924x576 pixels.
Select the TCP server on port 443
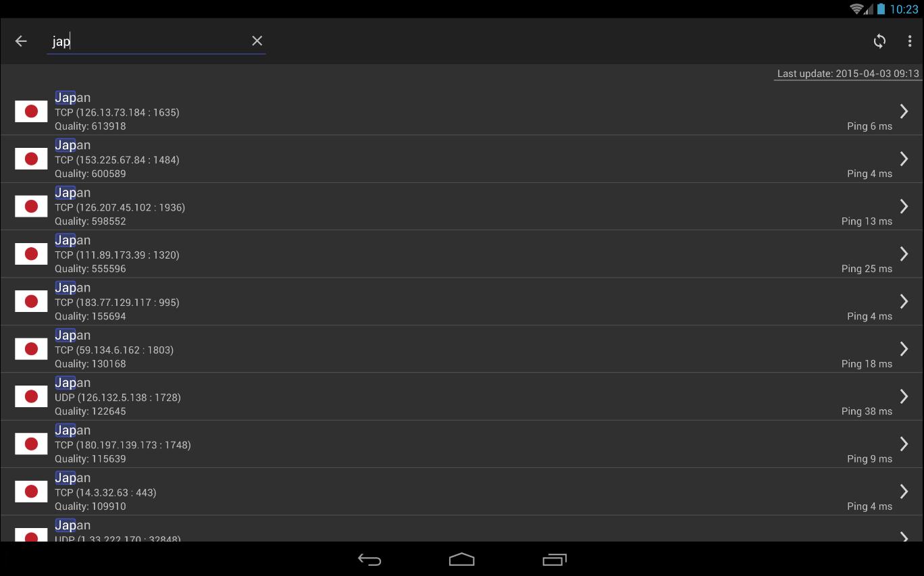coord(462,491)
